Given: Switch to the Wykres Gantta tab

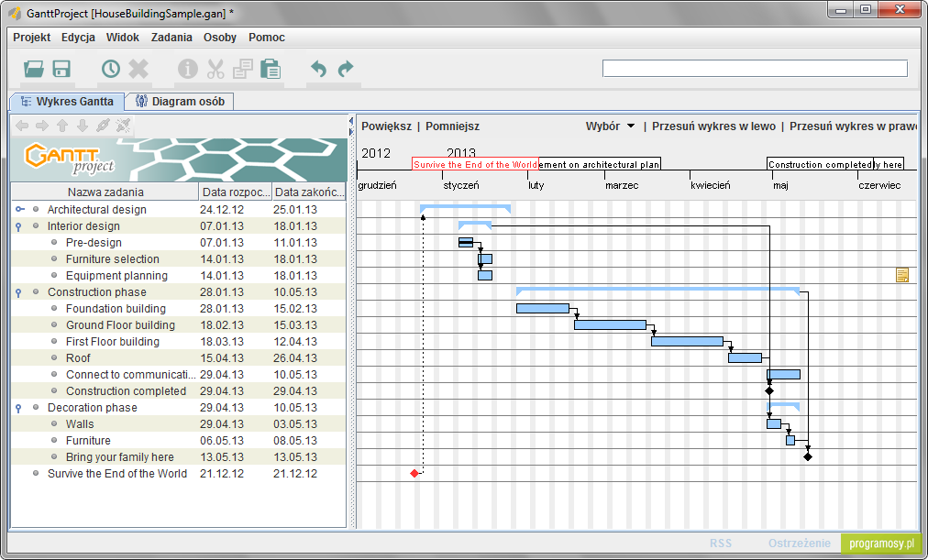Looking at the screenshot, I should pyautogui.click(x=67, y=102).
